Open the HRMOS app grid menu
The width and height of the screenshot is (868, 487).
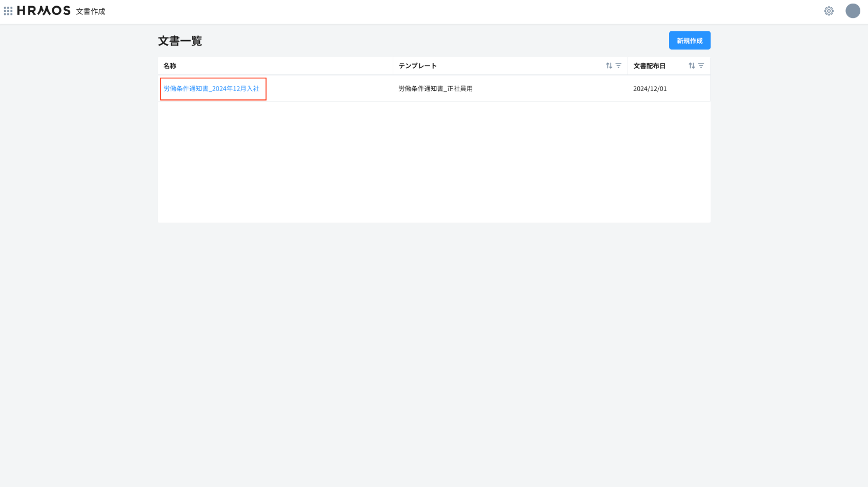click(x=8, y=11)
